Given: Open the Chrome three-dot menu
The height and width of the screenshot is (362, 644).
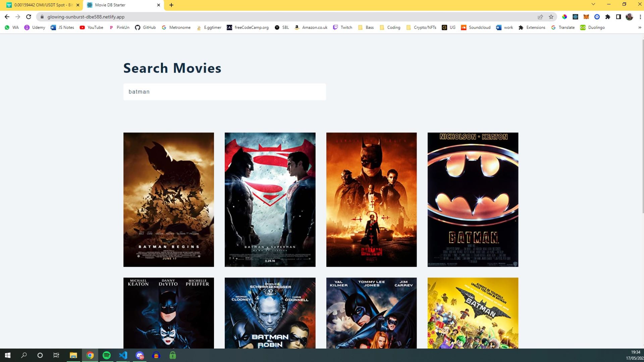Looking at the screenshot, I should (640, 17).
